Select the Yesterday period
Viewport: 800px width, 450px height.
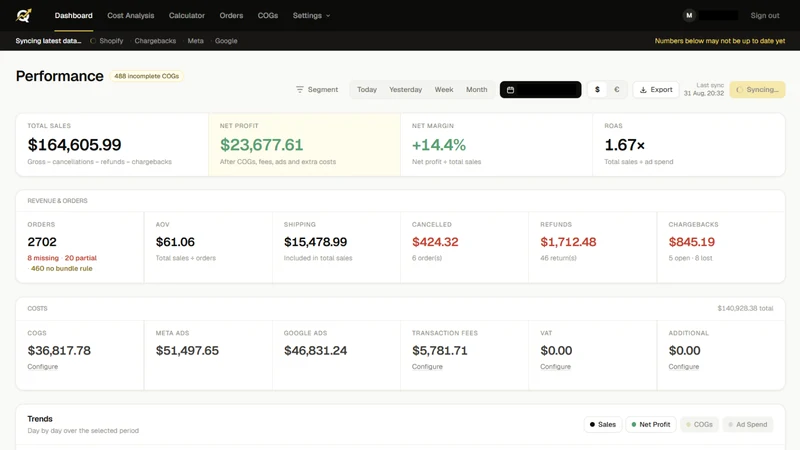pyautogui.click(x=406, y=89)
